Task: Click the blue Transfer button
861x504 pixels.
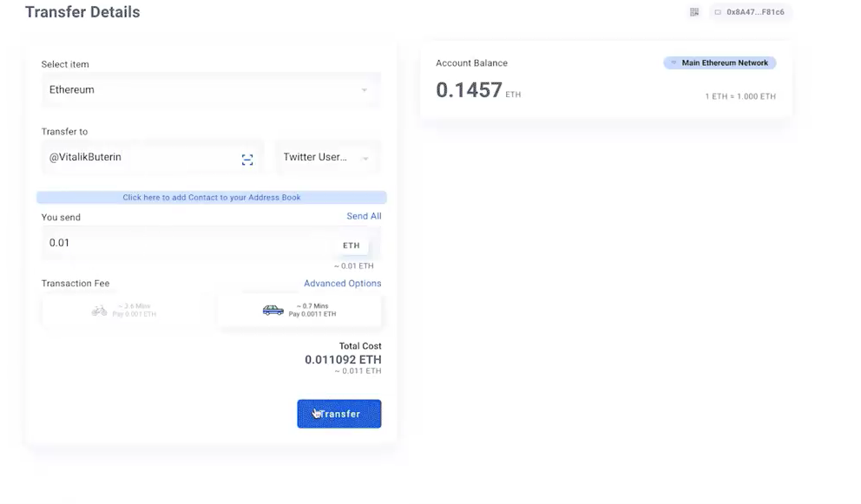Action: pos(339,414)
